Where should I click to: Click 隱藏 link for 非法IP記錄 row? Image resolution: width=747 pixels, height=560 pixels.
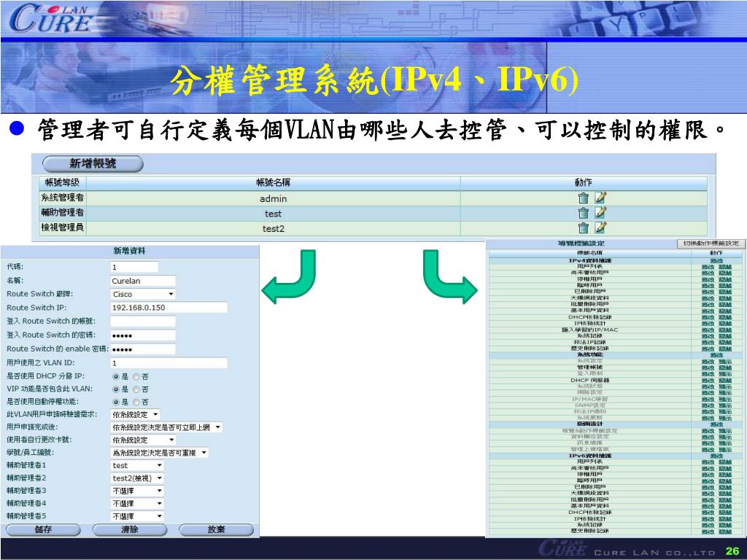(x=725, y=343)
